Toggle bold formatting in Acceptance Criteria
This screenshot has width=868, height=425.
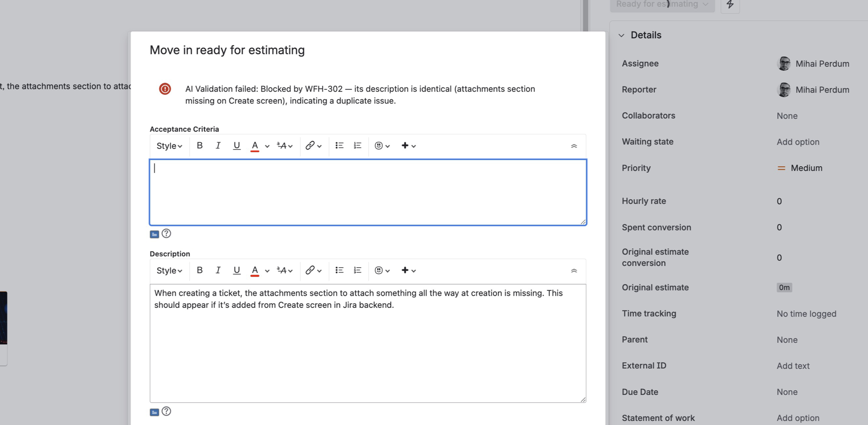pyautogui.click(x=200, y=145)
